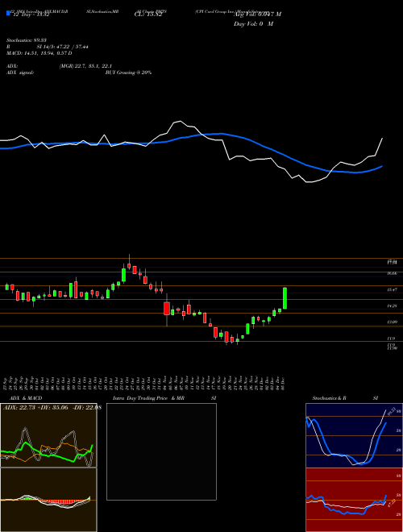The height and width of the screenshot is (532, 403).
Task: Open the blue Stochastics chart panel
Action: point(354,435)
